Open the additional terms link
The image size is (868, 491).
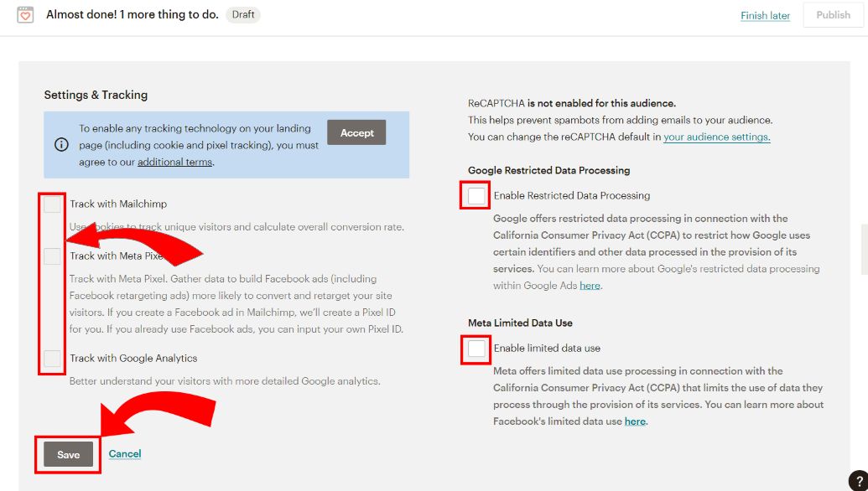(175, 162)
